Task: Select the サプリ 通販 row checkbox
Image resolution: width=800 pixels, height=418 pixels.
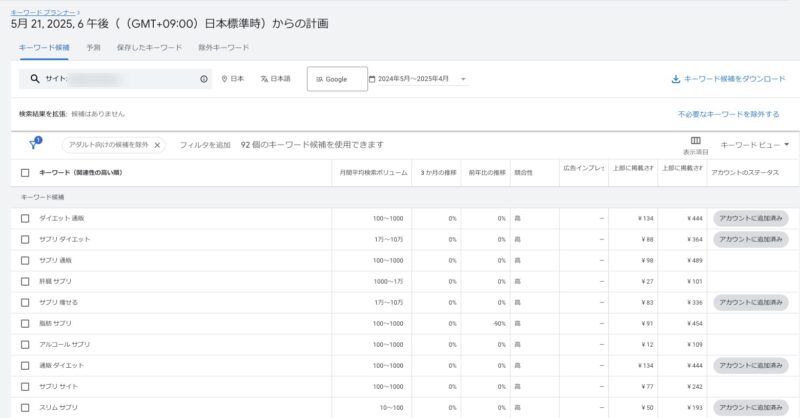Action: [25, 260]
